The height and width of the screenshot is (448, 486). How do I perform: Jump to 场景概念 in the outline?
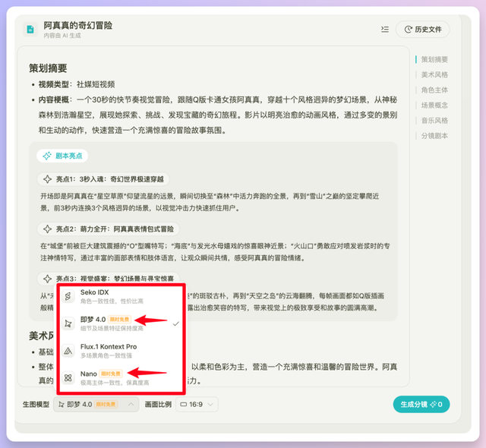coord(434,106)
